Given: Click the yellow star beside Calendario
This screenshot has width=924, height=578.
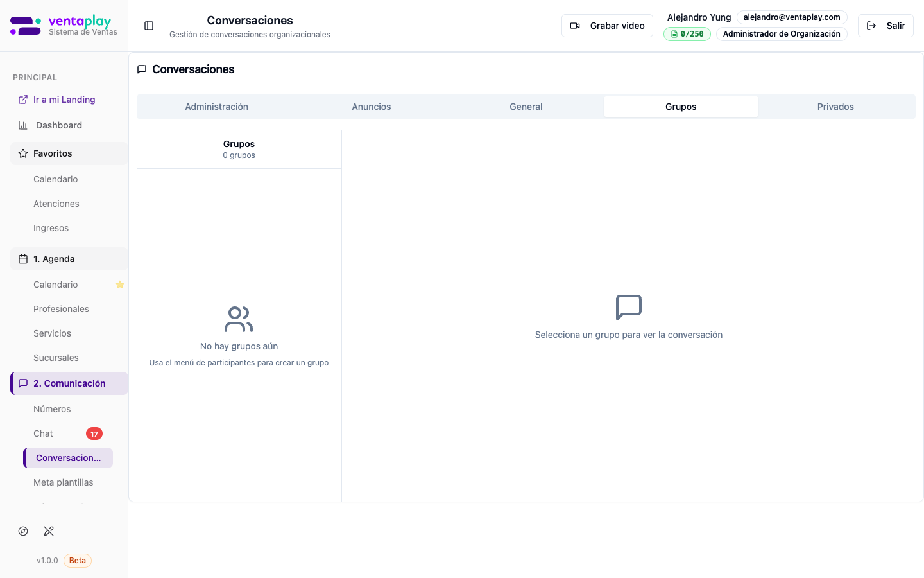Looking at the screenshot, I should pos(120,285).
